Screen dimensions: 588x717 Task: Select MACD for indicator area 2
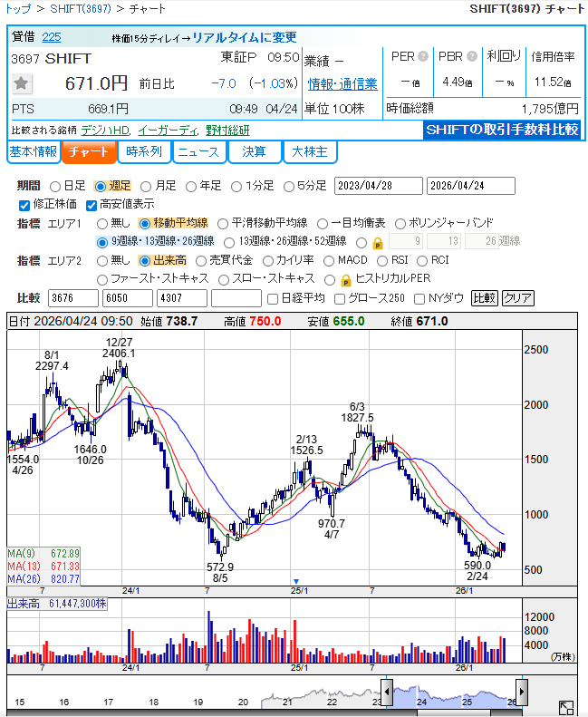(x=329, y=261)
